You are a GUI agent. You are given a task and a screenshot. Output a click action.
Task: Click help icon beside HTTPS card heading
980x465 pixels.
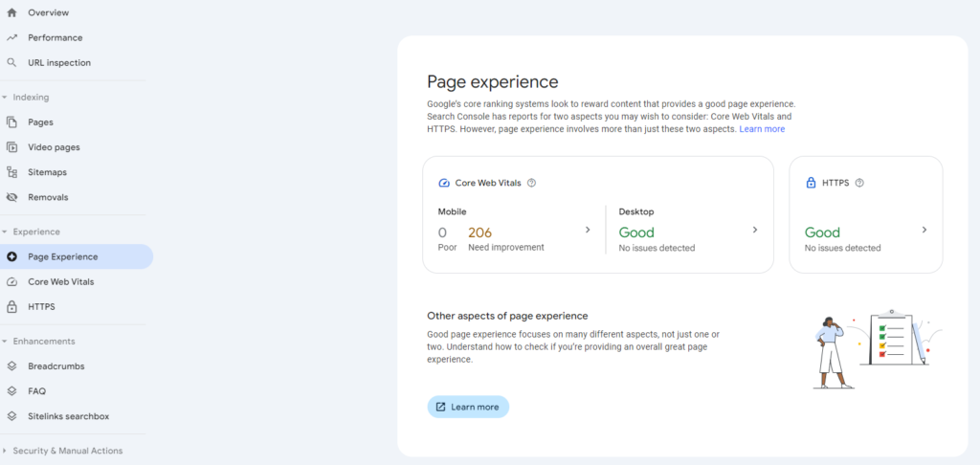(x=859, y=183)
